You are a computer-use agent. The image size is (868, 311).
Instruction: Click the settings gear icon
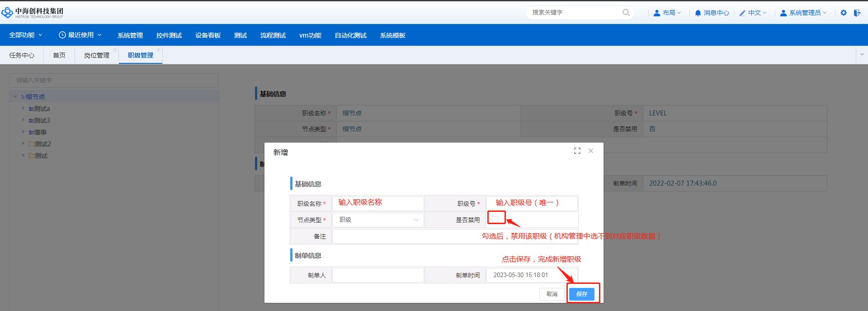(843, 13)
